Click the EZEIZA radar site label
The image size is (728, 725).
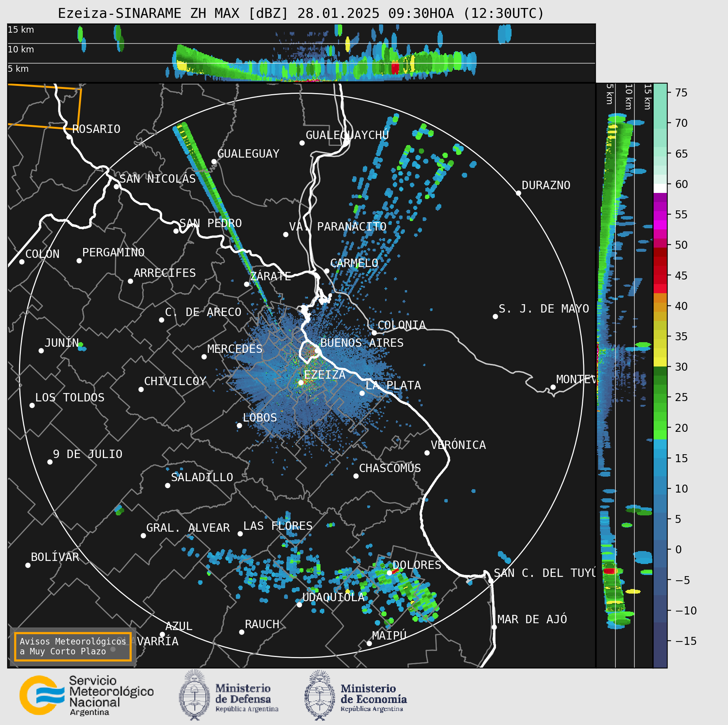pos(325,375)
